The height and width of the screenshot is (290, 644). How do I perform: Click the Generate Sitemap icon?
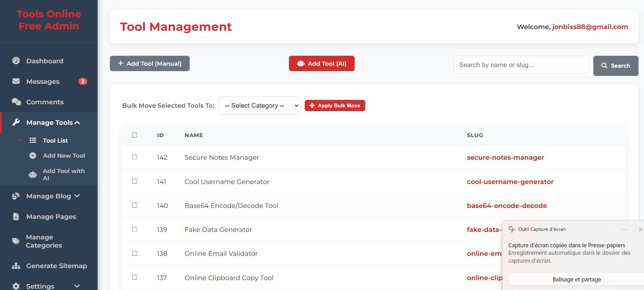[16, 266]
